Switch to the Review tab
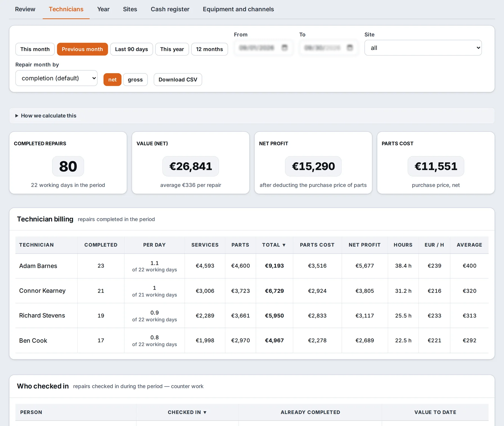 (x=25, y=9)
